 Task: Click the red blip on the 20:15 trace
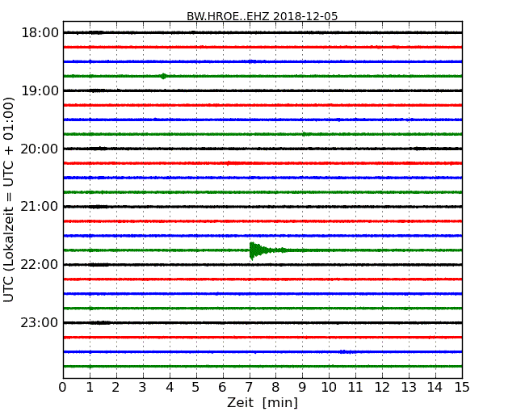(x=231, y=163)
